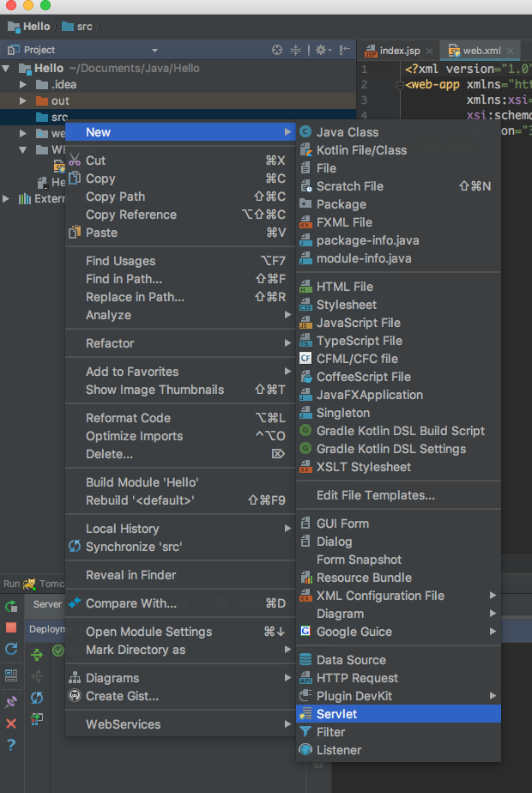532x793 pixels.
Task: Click the Filter funnel icon
Action: tap(305, 732)
